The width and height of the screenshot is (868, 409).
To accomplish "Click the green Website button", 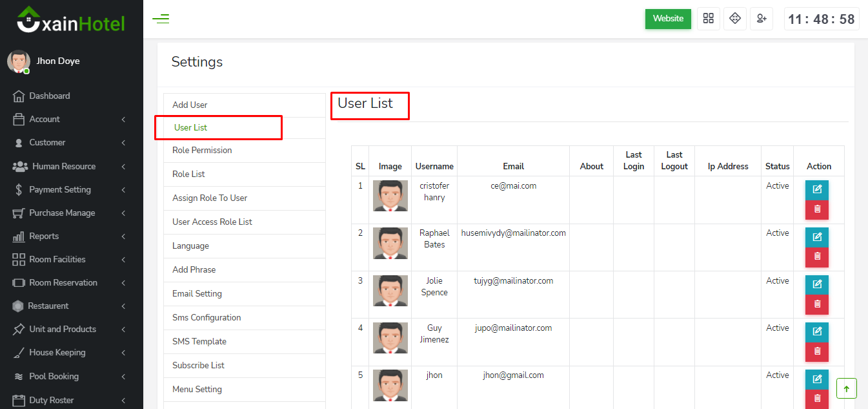I will pos(668,19).
